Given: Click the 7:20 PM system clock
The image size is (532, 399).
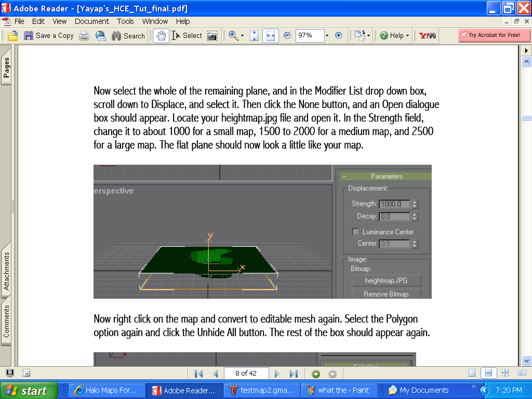Looking at the screenshot, I should click(509, 391).
